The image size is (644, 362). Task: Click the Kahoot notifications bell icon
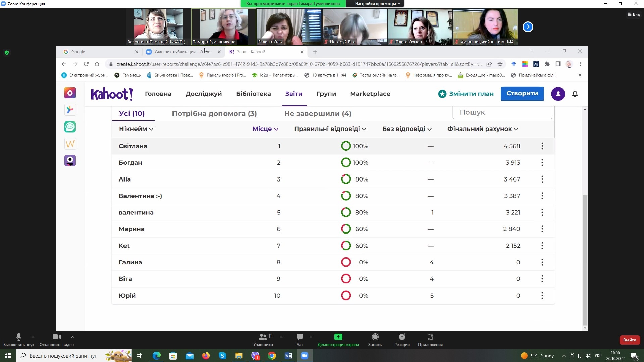[575, 94]
